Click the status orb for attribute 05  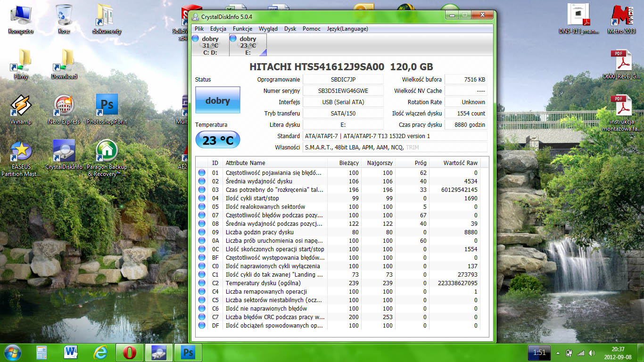point(202,207)
